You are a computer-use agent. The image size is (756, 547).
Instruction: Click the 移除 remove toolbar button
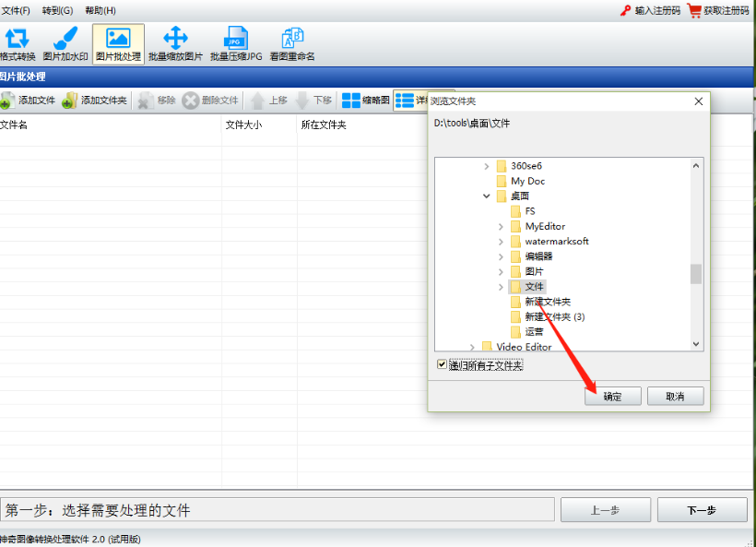point(156,101)
